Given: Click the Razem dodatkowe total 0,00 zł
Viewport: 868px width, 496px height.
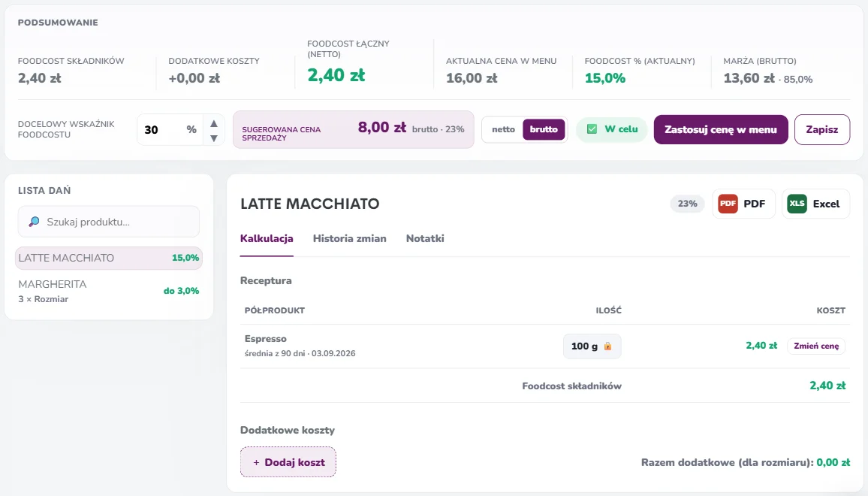Looking at the screenshot, I should [x=833, y=462].
